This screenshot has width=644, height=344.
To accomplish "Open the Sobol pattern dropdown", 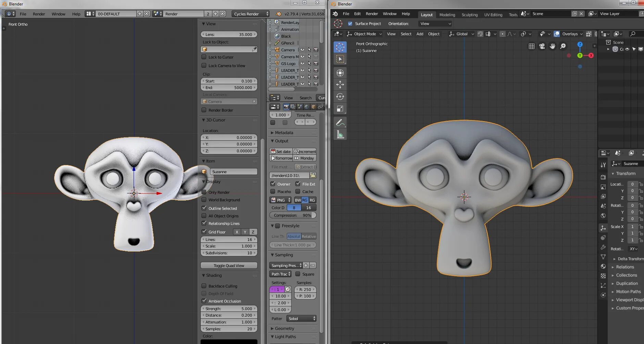I will pos(301,319).
